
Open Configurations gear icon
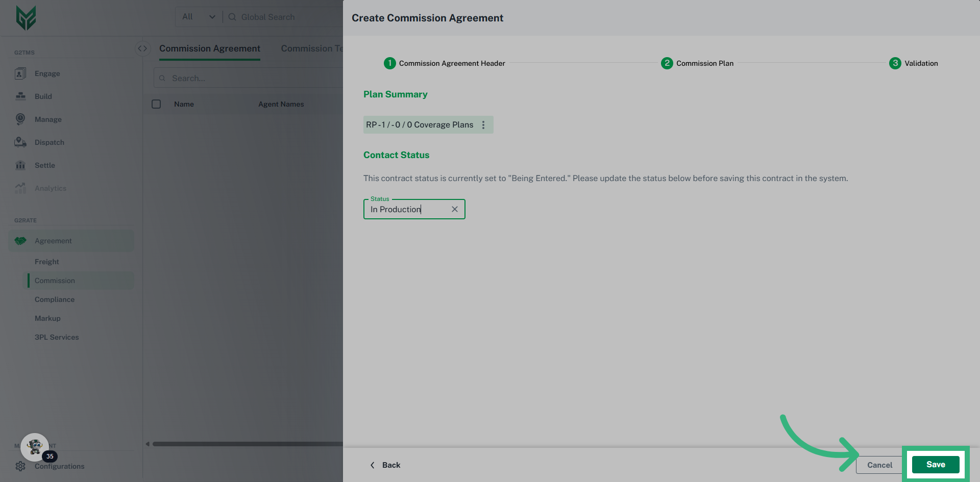click(x=20, y=466)
